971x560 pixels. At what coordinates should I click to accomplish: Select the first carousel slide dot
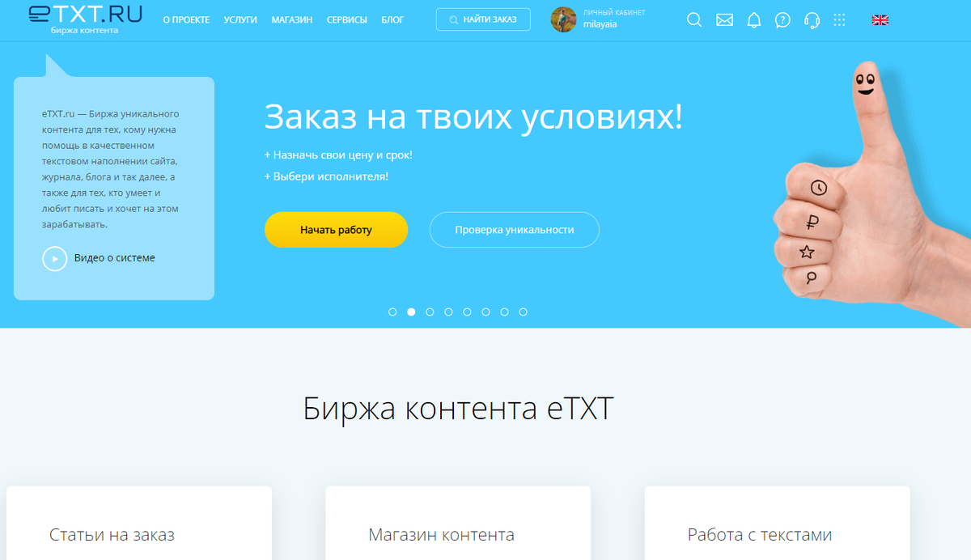(x=392, y=312)
